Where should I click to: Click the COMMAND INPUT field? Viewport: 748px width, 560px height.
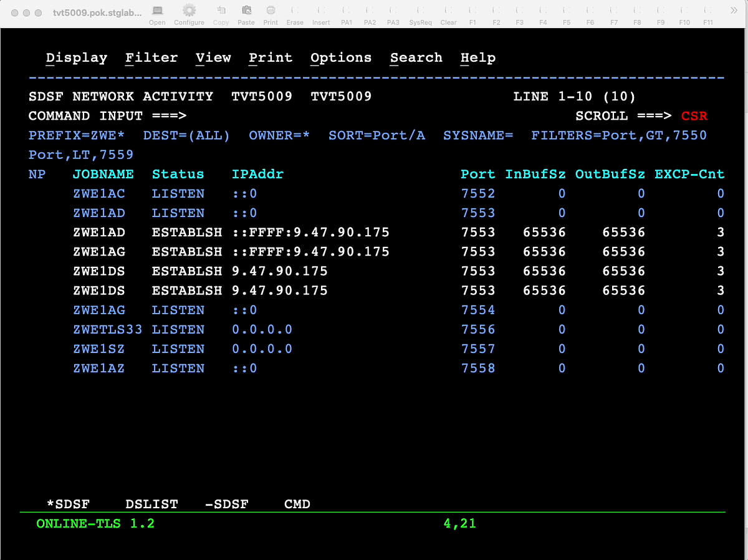coord(380,116)
